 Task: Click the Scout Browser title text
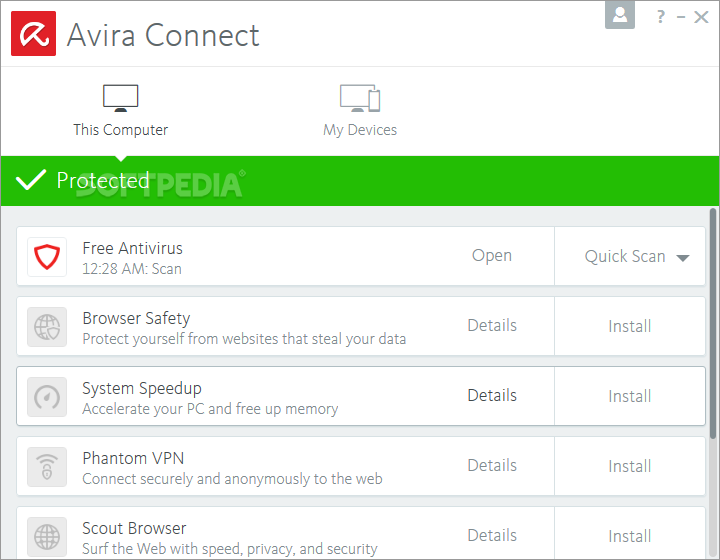(x=135, y=529)
